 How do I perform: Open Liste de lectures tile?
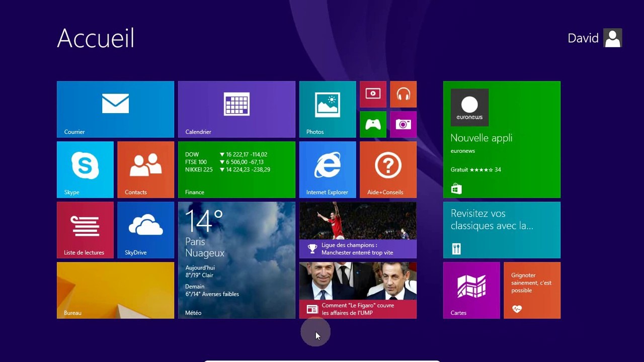pos(85,230)
